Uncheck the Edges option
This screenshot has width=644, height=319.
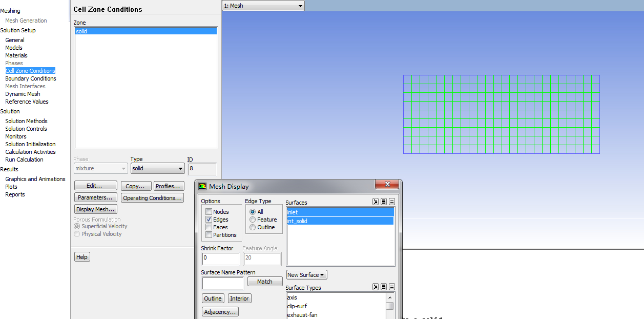[x=209, y=220]
